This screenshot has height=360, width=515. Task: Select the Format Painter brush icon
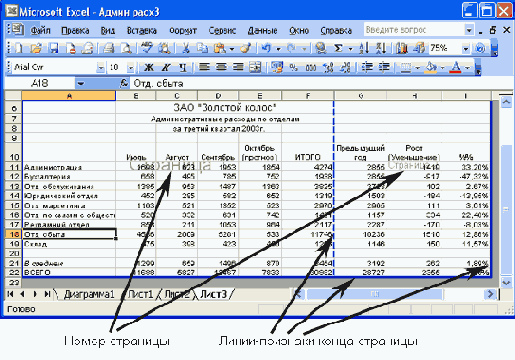coord(246,49)
